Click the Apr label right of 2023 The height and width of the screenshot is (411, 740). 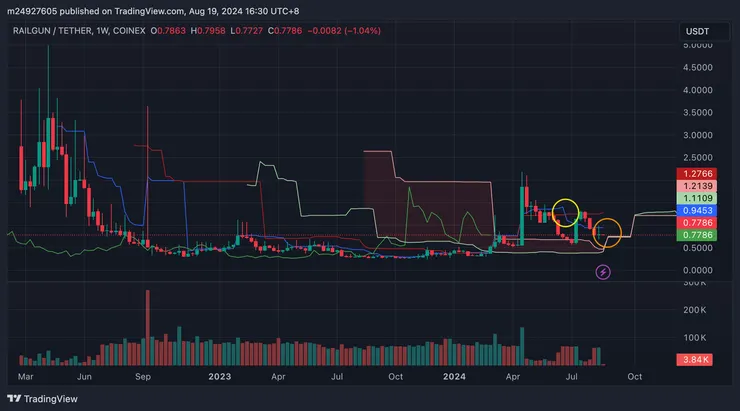point(278,377)
